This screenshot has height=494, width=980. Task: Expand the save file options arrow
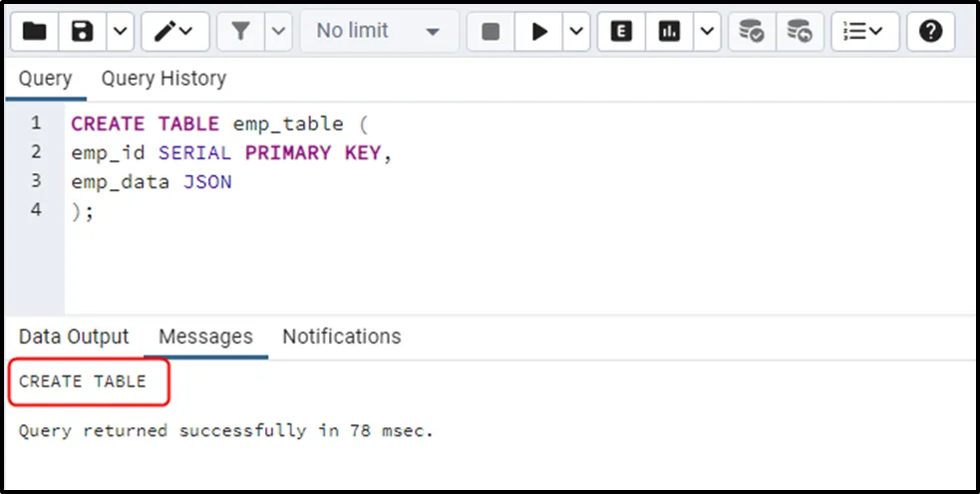tap(119, 32)
